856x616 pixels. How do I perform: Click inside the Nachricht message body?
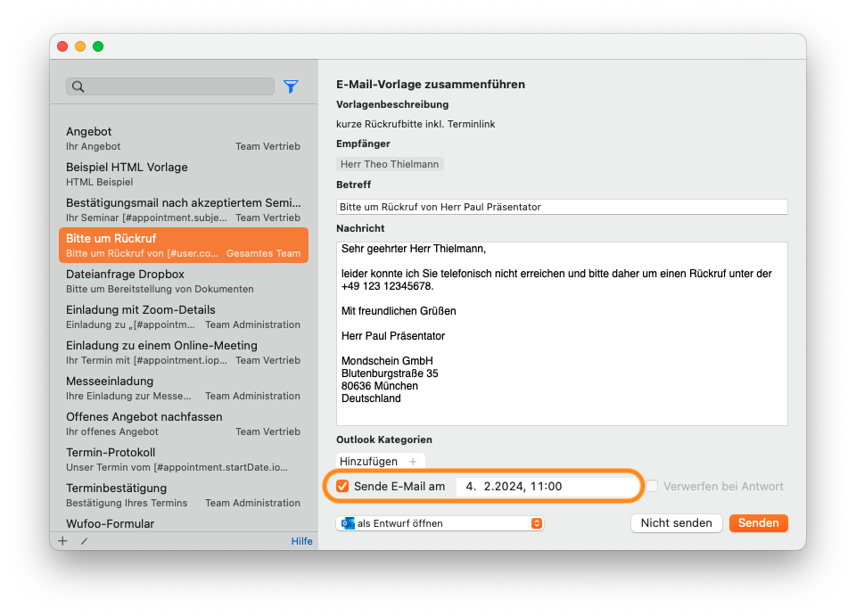tap(562, 333)
